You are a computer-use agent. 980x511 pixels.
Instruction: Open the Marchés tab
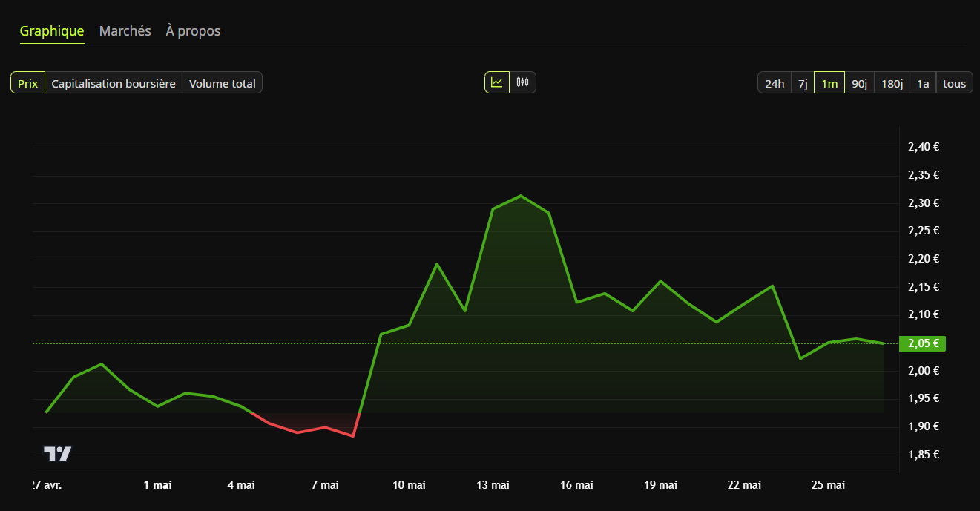point(125,31)
